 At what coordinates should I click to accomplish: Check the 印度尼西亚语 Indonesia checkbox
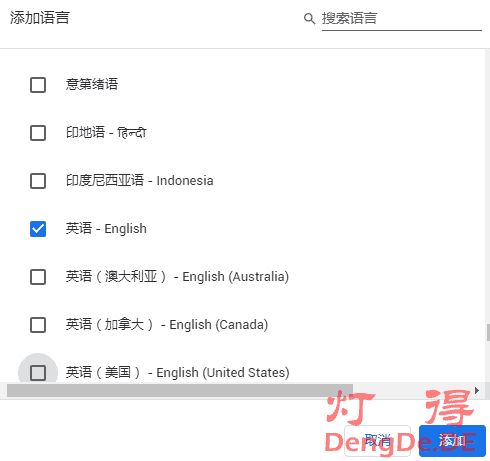(x=38, y=181)
